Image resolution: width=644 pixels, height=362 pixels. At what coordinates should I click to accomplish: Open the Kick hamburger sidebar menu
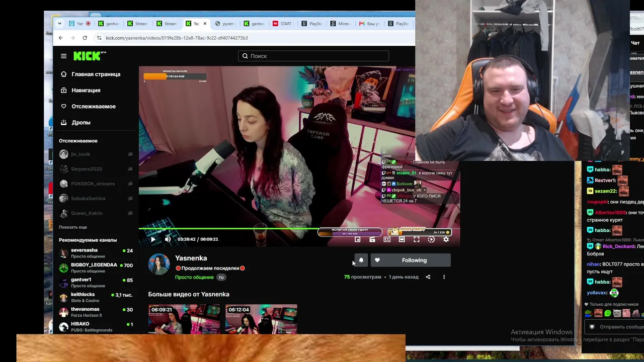[x=63, y=56]
